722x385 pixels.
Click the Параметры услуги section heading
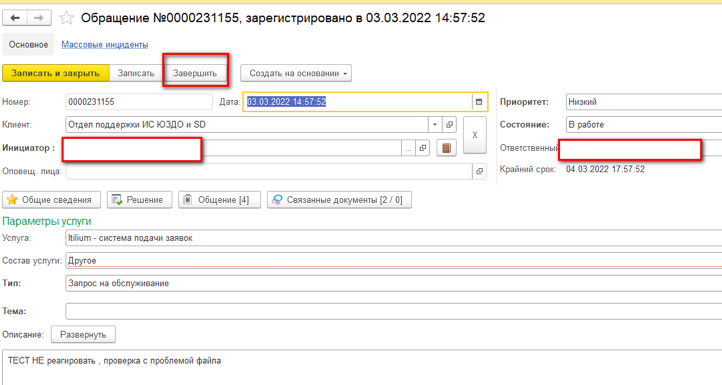click(x=47, y=221)
